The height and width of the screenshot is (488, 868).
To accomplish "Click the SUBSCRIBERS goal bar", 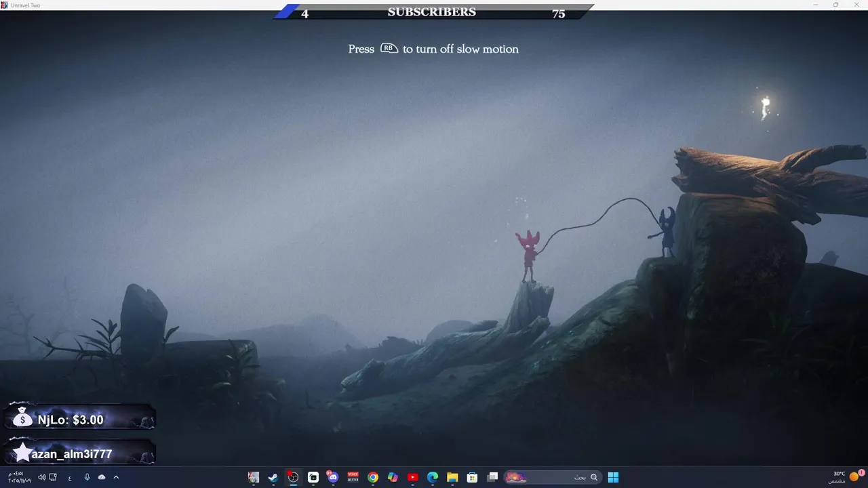I will [433, 12].
